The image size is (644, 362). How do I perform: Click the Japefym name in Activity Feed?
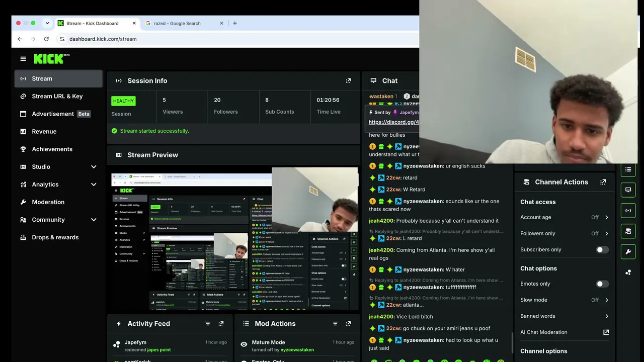[135, 342]
